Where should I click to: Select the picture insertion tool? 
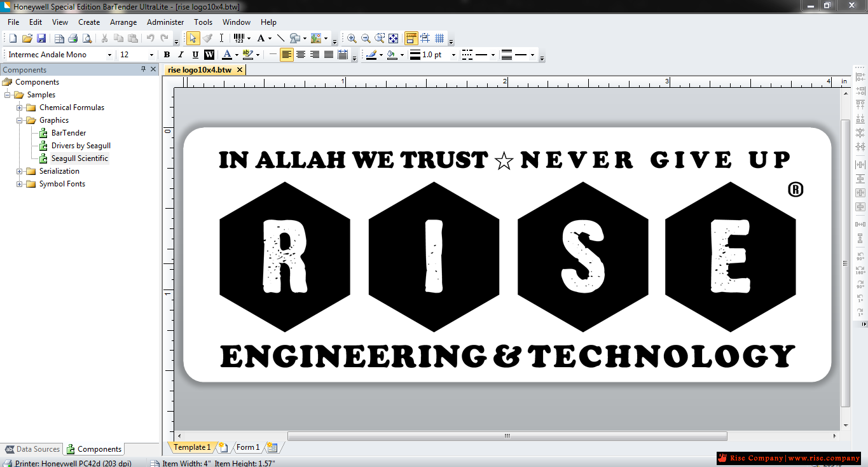coord(316,39)
